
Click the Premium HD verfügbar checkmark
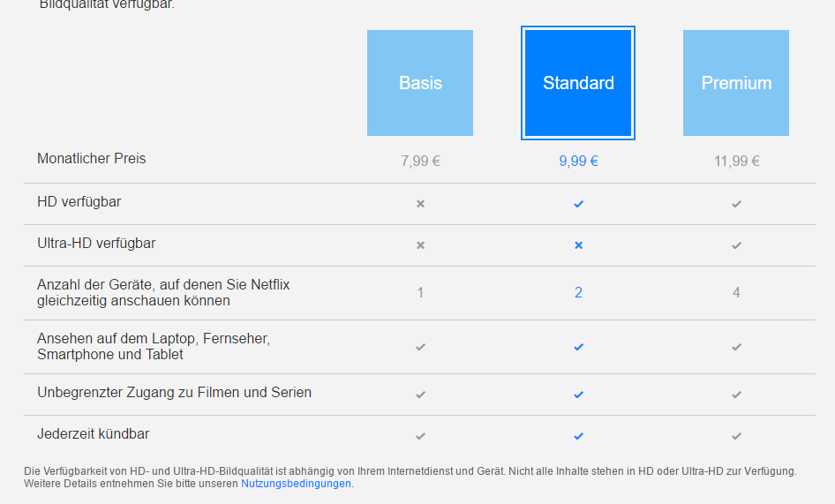(736, 204)
